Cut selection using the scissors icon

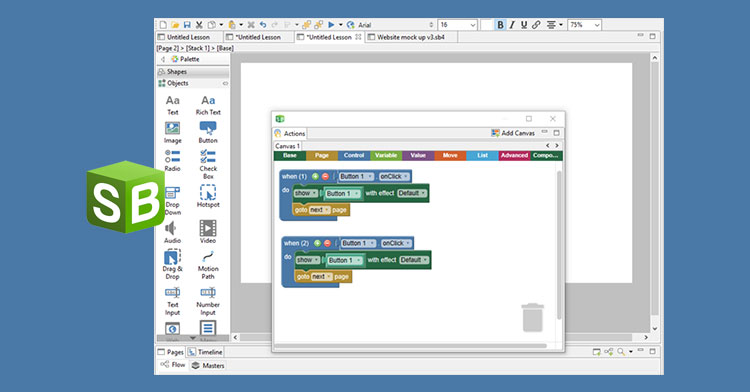click(199, 25)
